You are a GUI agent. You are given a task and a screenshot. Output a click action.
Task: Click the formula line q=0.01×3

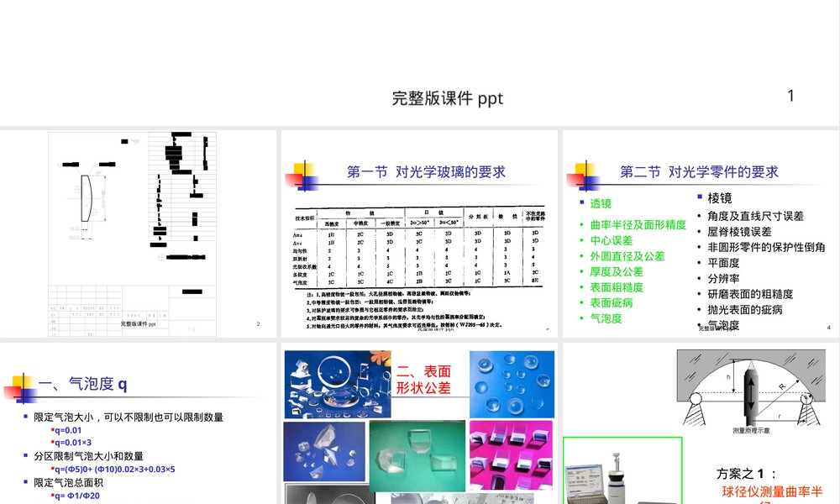(x=73, y=443)
